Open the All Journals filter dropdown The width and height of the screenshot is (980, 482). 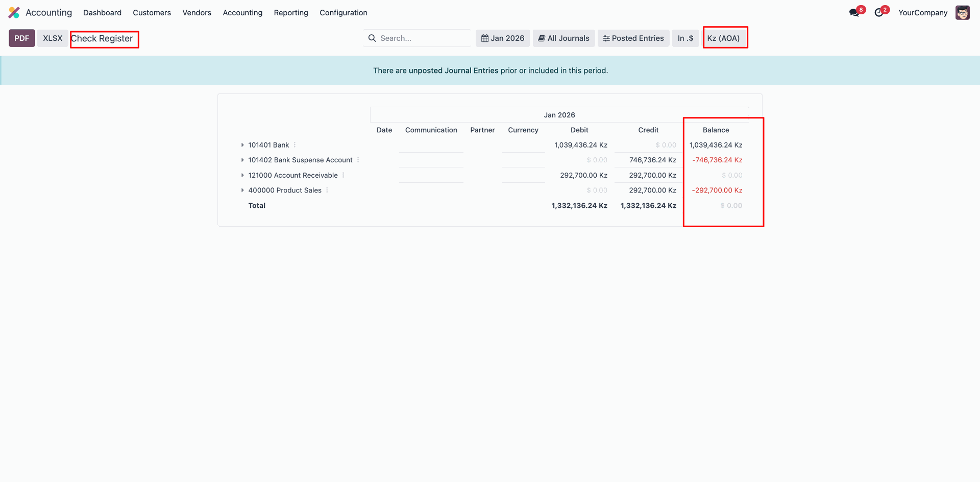pos(563,38)
